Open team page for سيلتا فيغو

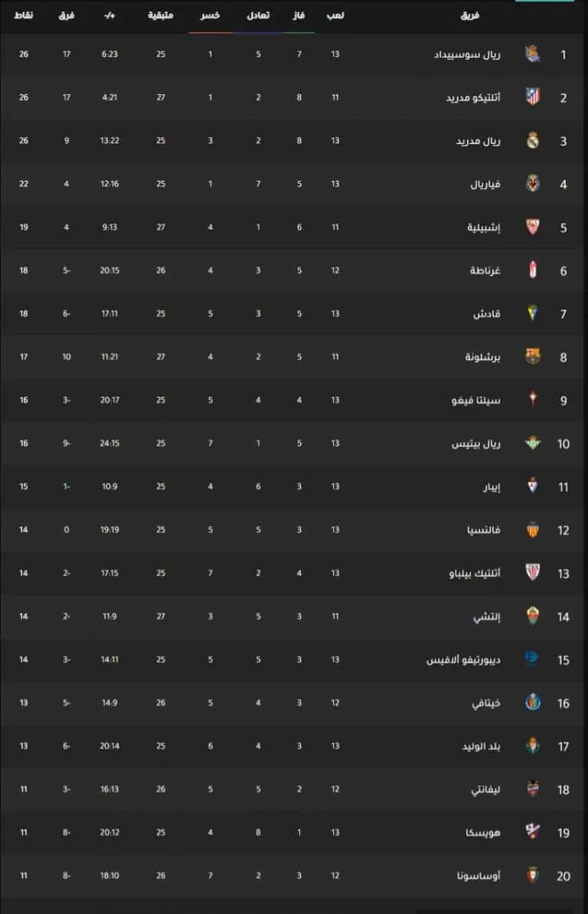(x=476, y=401)
